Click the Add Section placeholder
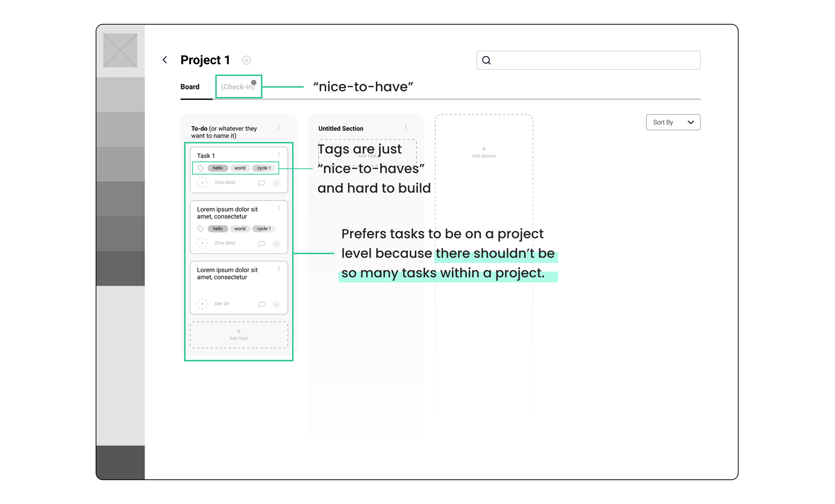This screenshot has width=835, height=504. (x=484, y=152)
